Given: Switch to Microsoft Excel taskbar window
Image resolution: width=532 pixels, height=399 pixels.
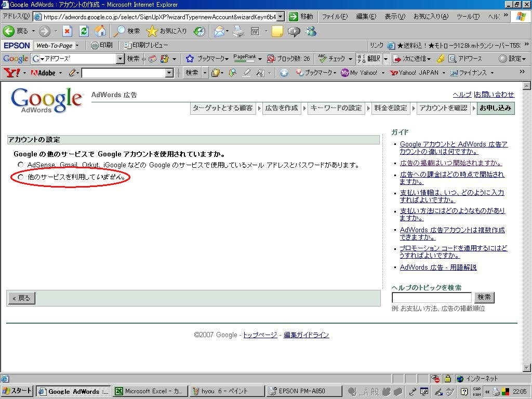Looking at the screenshot, I should (x=149, y=391).
